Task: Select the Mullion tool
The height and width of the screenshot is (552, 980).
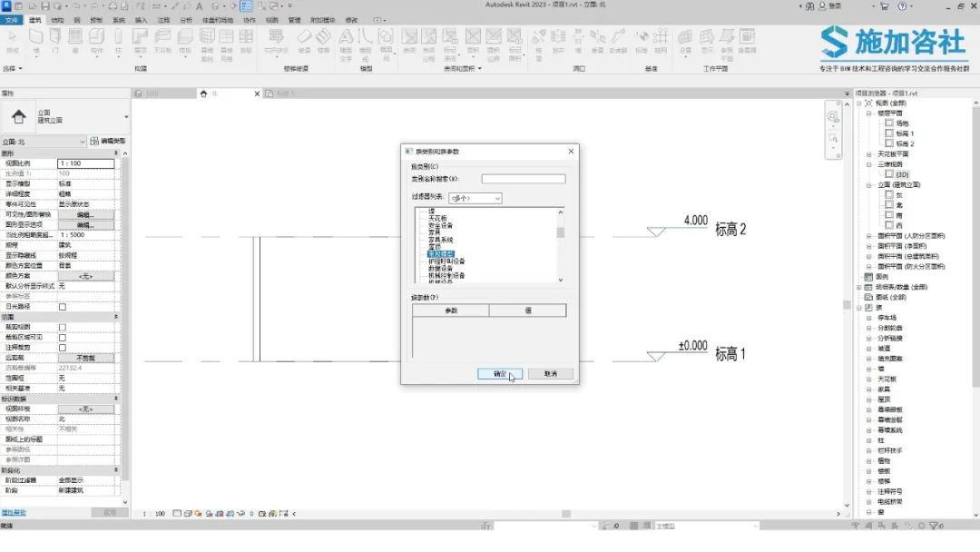Action: (x=246, y=41)
